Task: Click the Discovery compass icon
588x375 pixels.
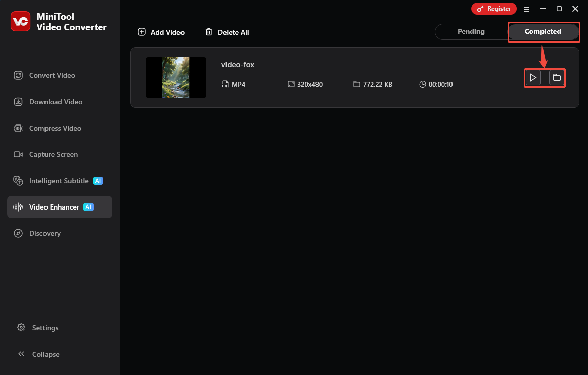Action: 18,233
